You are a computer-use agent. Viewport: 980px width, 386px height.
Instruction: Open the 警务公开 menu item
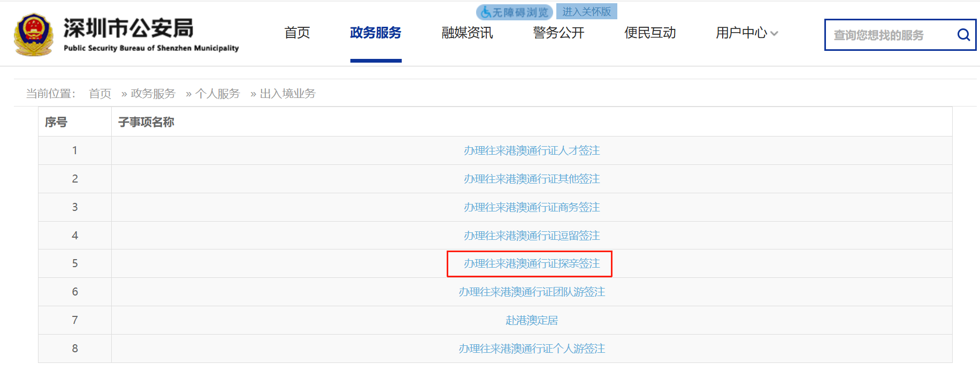[558, 33]
